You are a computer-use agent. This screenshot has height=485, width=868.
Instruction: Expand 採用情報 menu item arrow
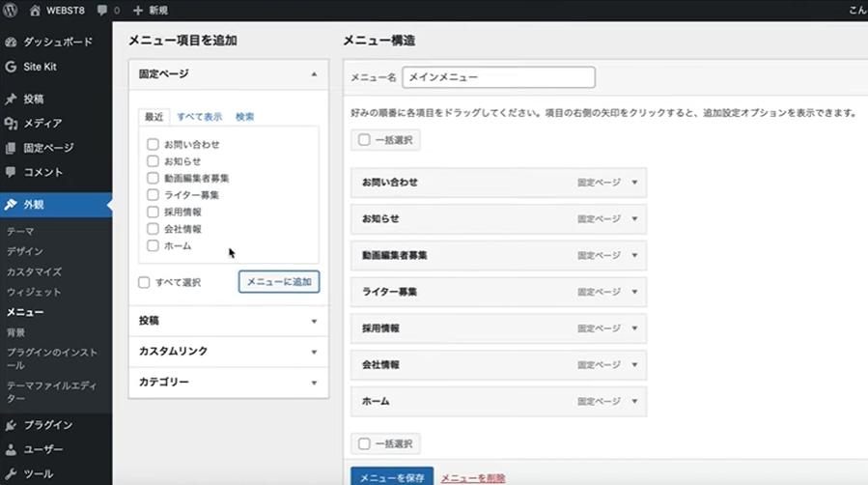point(634,328)
